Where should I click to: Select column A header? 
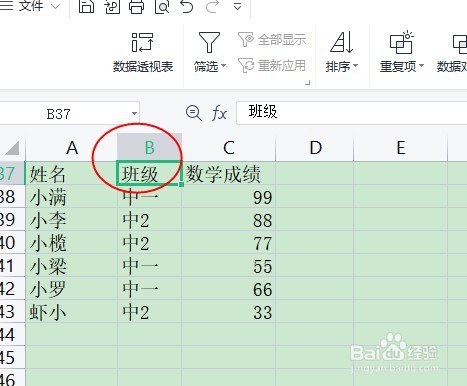(71, 148)
